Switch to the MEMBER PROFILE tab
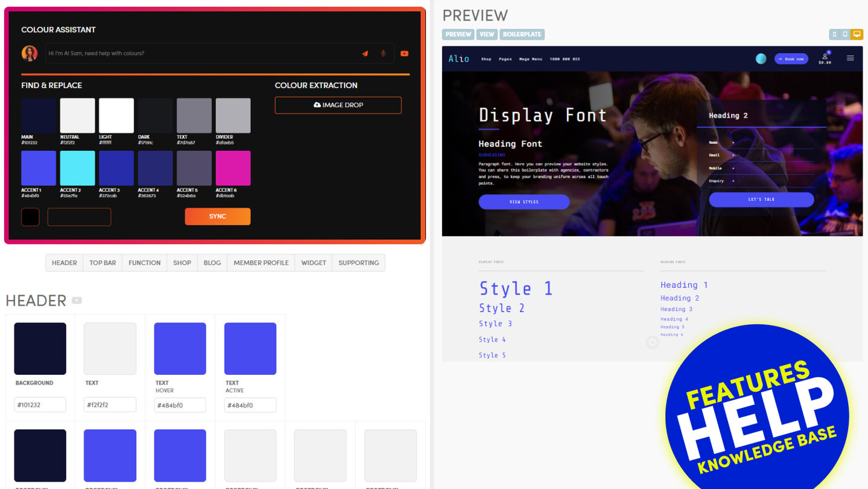The width and height of the screenshot is (868, 489). pos(261,263)
